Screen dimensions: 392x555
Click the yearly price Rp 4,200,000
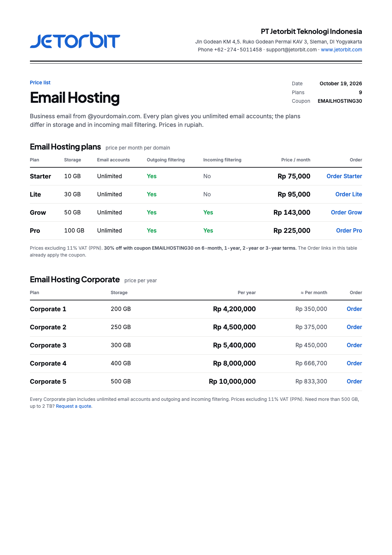(x=234, y=309)
